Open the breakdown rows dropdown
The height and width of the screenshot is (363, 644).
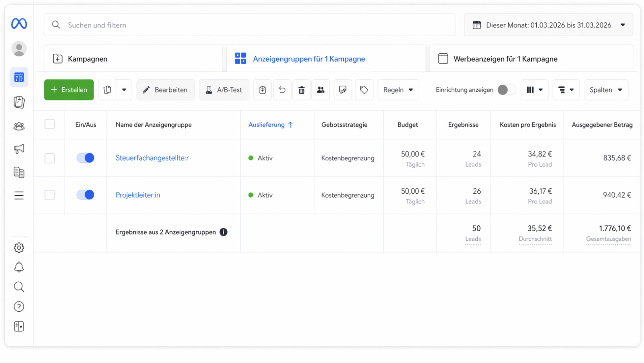pos(566,90)
